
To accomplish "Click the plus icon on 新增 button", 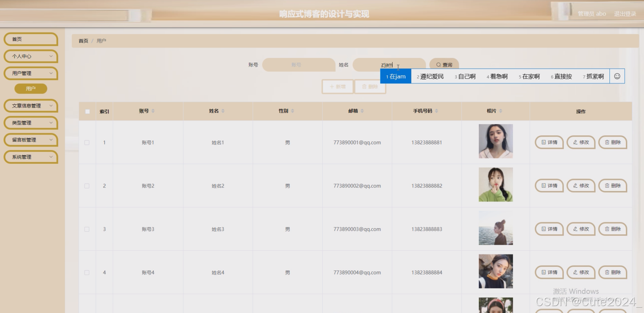I will (332, 86).
